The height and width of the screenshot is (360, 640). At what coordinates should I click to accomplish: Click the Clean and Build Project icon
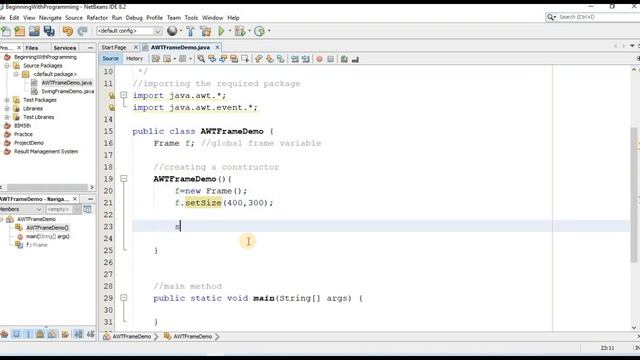tap(206, 31)
